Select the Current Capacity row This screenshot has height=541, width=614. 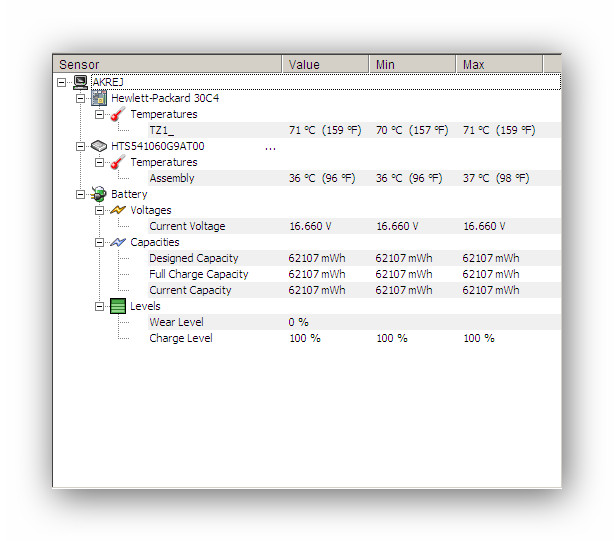pos(354,290)
